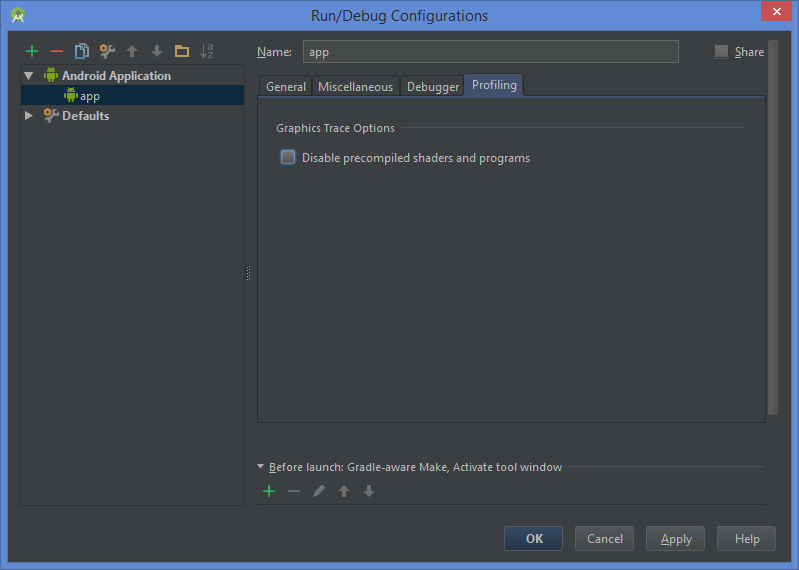Click the Cancel button

[x=604, y=538]
